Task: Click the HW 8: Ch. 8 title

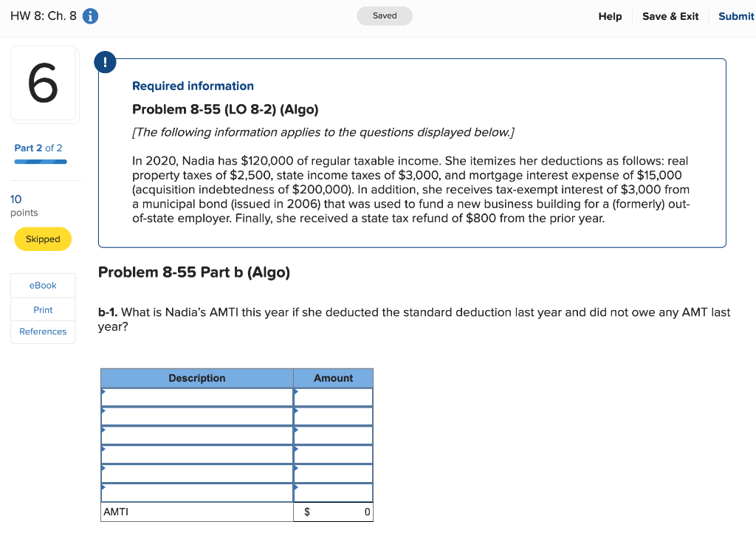Action: click(44, 16)
